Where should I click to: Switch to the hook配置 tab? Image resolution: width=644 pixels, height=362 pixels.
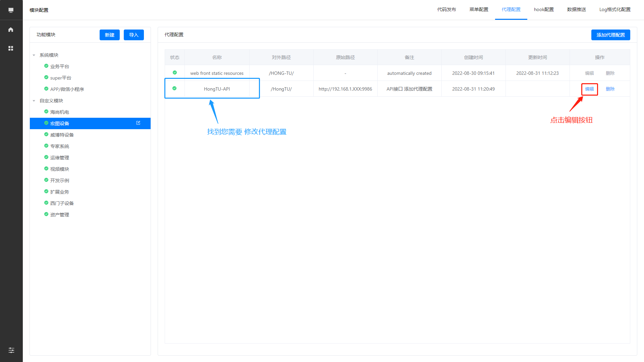click(544, 10)
